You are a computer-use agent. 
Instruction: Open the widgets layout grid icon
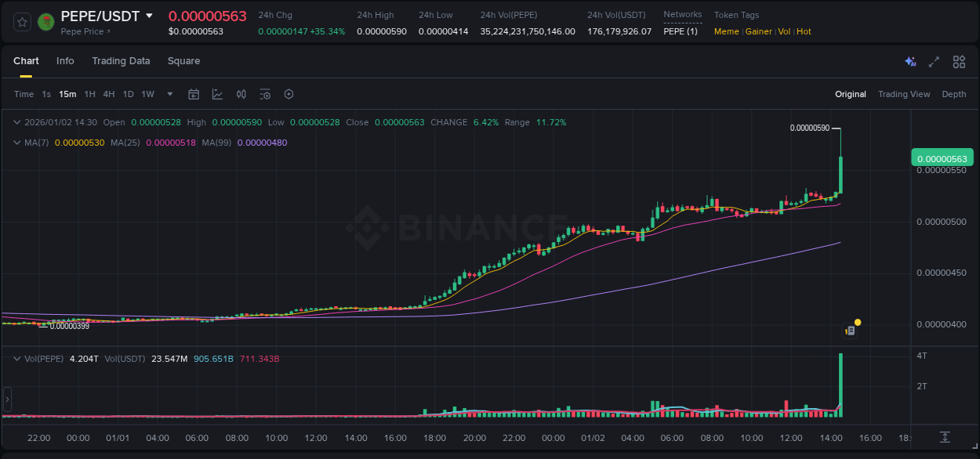(x=958, y=61)
